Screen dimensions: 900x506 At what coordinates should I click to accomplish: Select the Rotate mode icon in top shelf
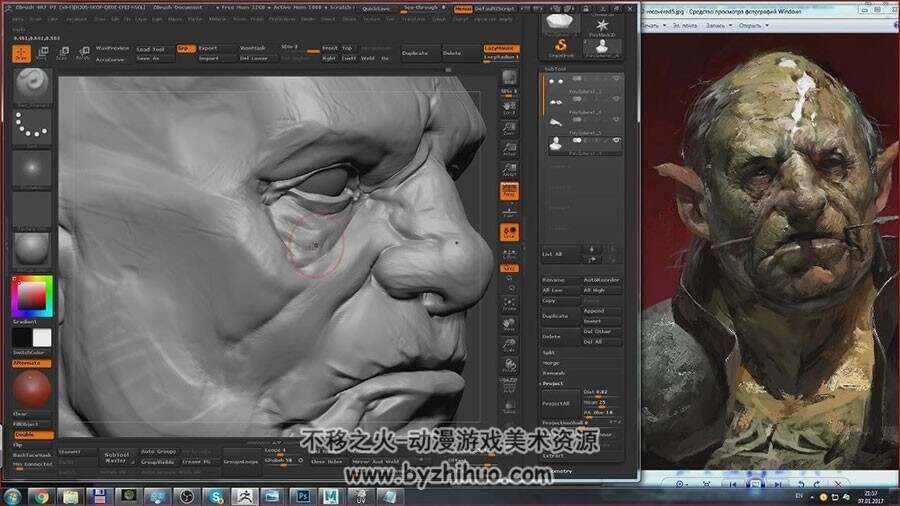click(x=83, y=53)
